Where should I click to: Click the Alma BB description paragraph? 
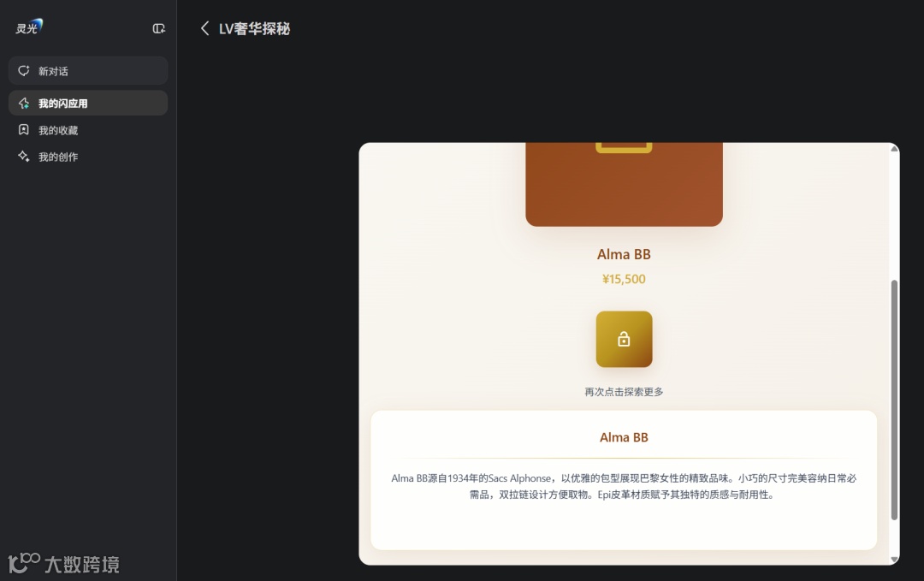(x=624, y=486)
